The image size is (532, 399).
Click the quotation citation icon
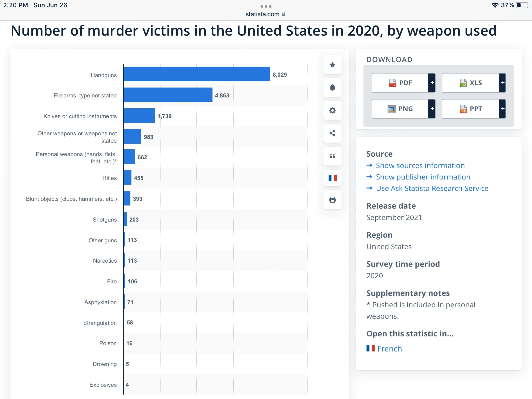tap(332, 156)
